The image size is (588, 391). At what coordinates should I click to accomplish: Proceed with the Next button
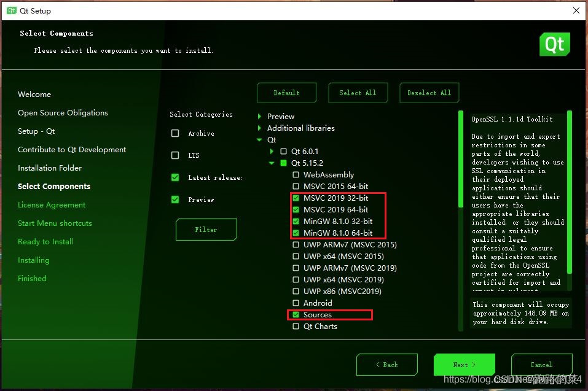click(465, 365)
